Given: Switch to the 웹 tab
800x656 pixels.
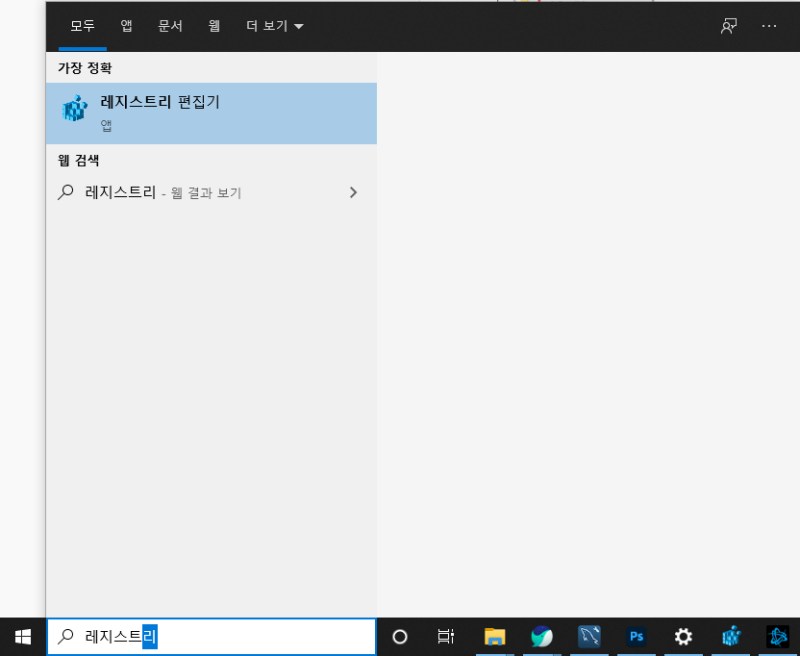Looking at the screenshot, I should (214, 26).
